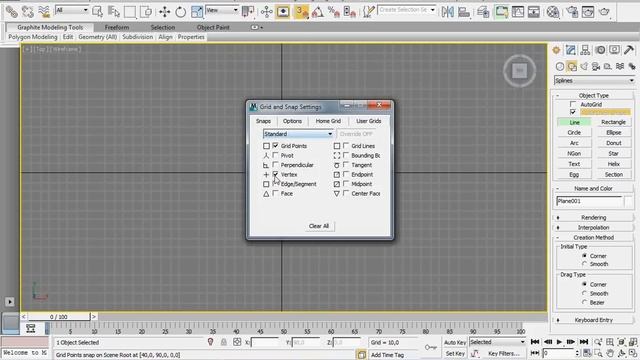Select the Link tool in main toolbar
Image resolution: width=640 pixels, height=360 pixels.
(11, 12)
